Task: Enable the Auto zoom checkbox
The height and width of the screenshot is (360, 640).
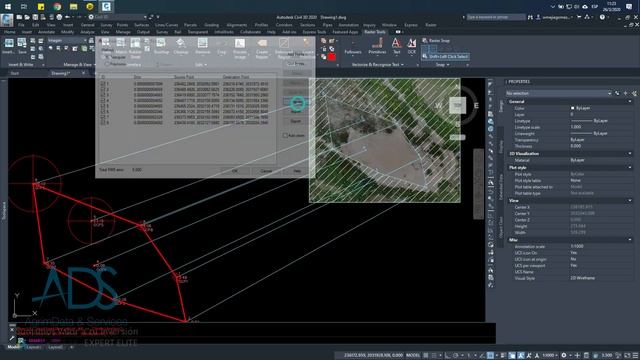Action: tap(285, 135)
